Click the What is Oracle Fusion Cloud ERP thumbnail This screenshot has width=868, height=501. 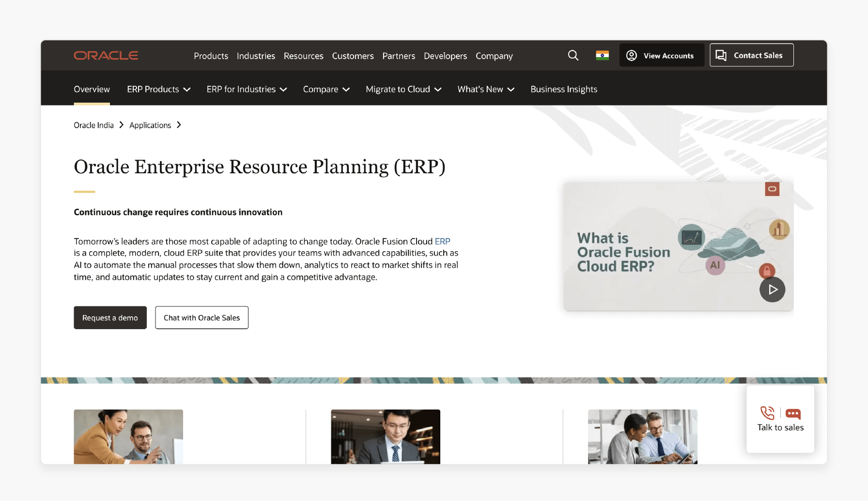(x=678, y=246)
